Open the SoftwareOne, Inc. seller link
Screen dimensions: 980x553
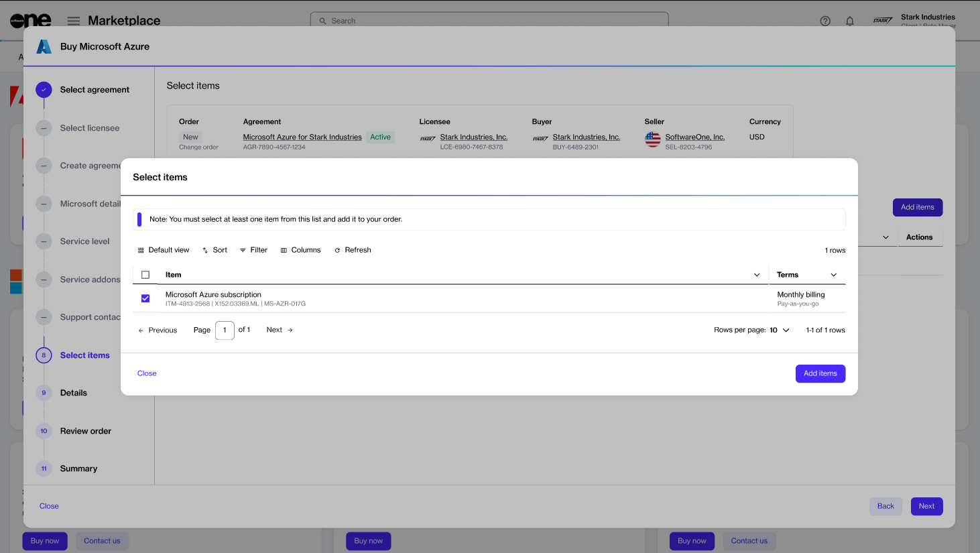pyautogui.click(x=695, y=137)
